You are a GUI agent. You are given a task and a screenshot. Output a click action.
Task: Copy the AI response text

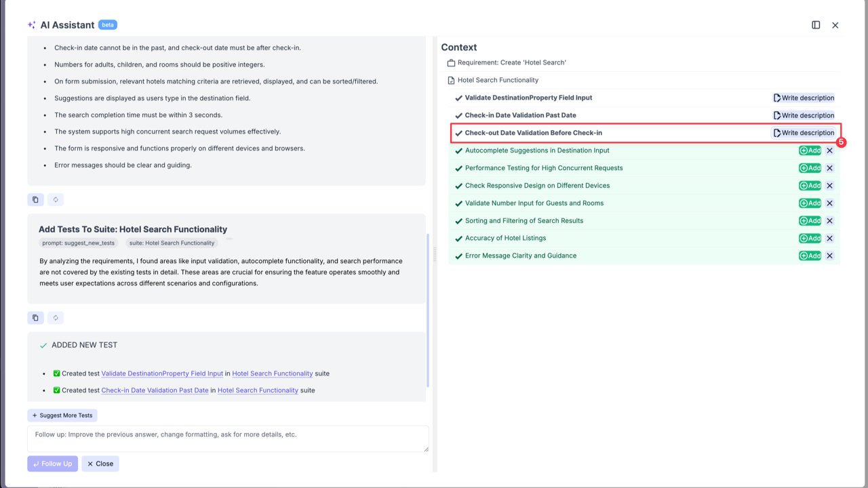coord(35,199)
